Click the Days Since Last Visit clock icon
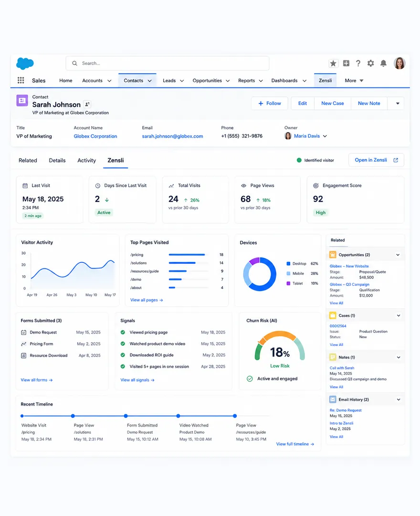The image size is (420, 516). 98,185
